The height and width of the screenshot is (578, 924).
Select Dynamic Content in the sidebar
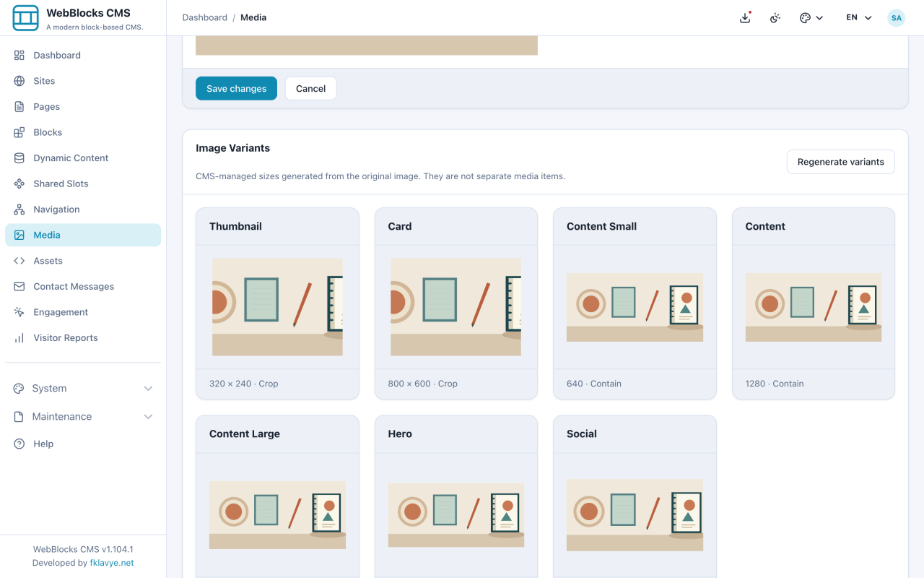coord(83,158)
